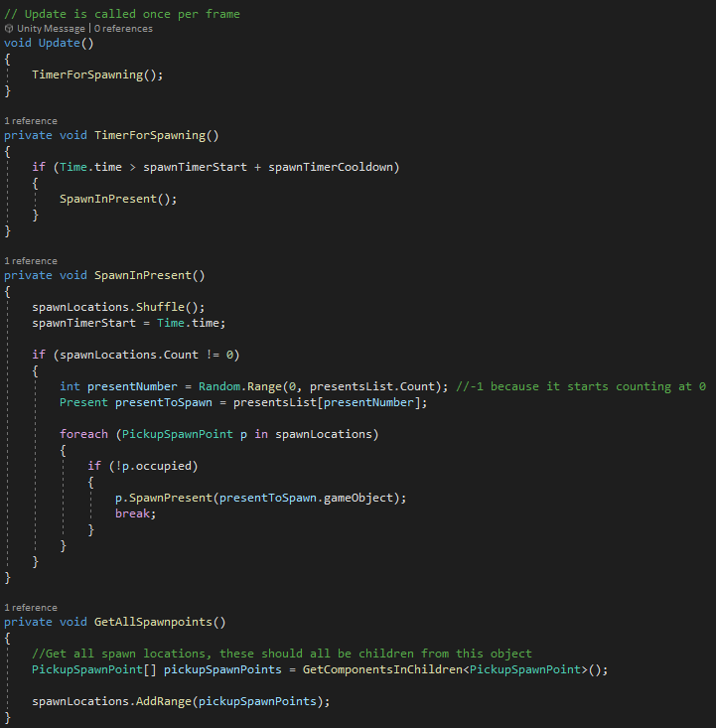Click the 'gameObject' property
This screenshot has width=716, height=728.
(358, 499)
